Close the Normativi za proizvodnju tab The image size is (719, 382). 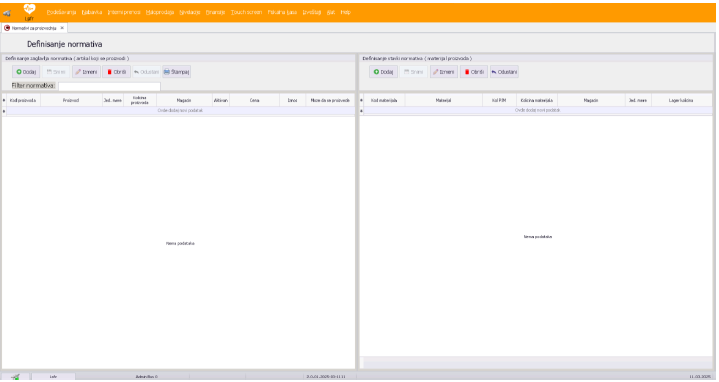(x=62, y=28)
